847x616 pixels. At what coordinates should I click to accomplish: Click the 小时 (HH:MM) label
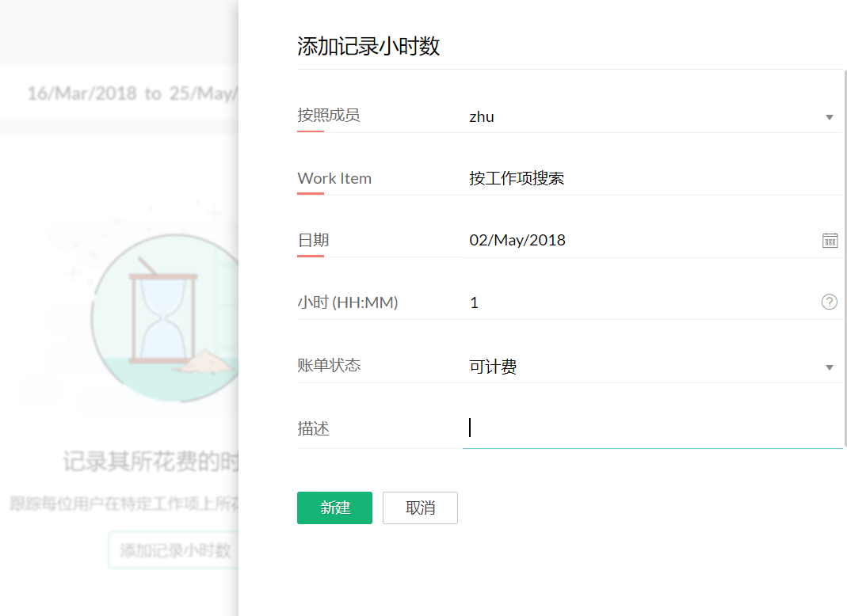[x=348, y=302]
